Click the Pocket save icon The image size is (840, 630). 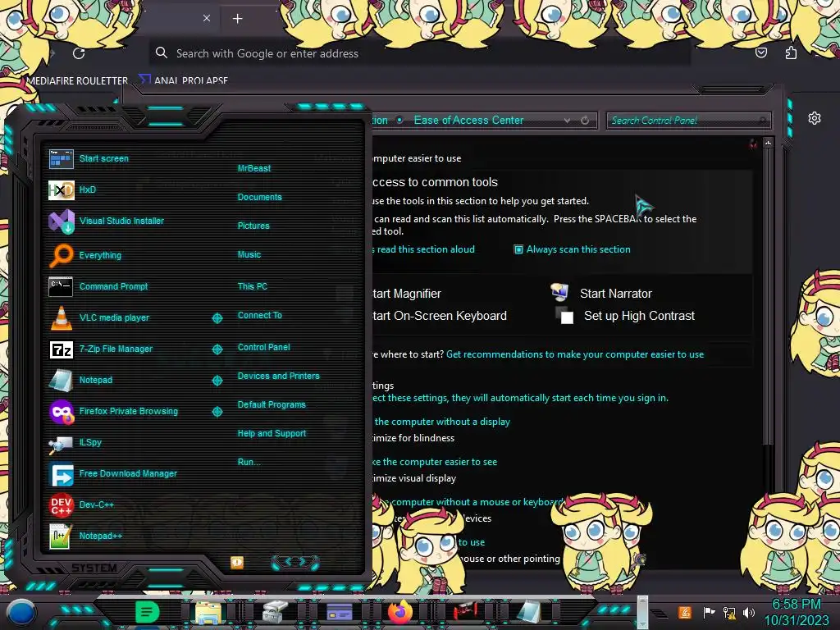tap(761, 52)
